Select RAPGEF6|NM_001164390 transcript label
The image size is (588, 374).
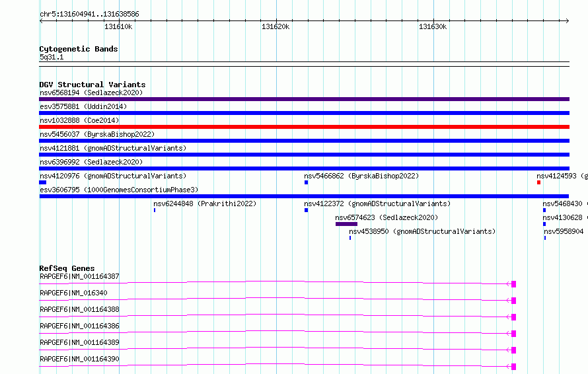79,359
